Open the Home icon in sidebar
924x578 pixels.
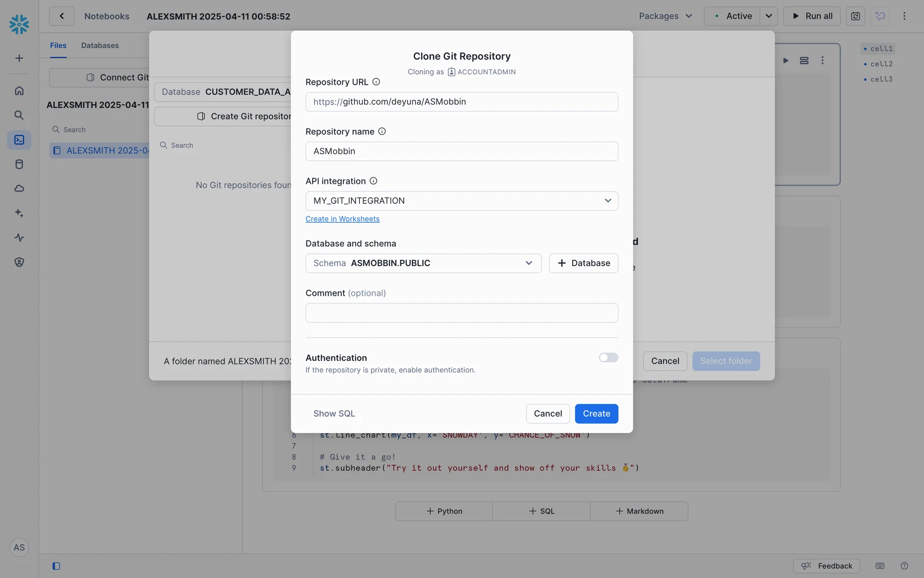[19, 91]
